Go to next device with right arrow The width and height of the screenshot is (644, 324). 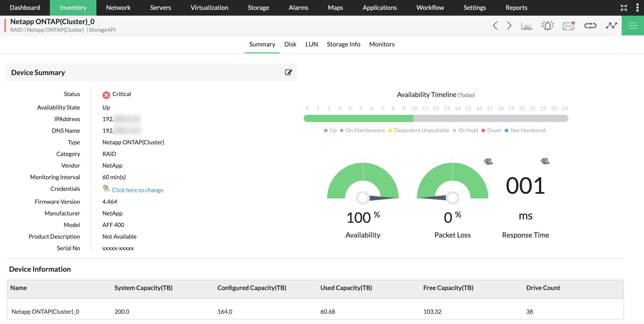(x=509, y=25)
